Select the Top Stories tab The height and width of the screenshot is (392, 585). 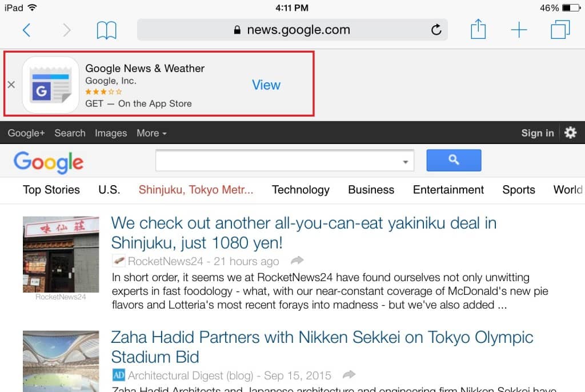click(51, 190)
